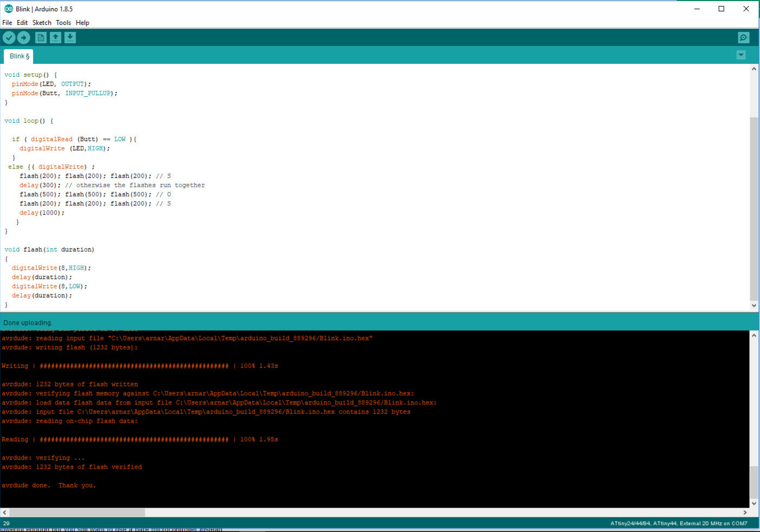
Task: Click the 'flash(500);' line with comment O
Action: pyautogui.click(x=95, y=195)
